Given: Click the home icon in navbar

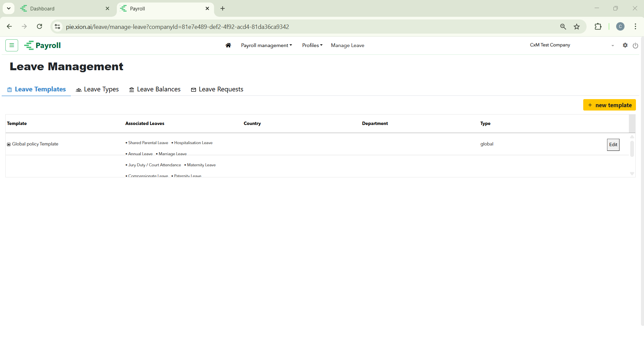Looking at the screenshot, I should (228, 45).
